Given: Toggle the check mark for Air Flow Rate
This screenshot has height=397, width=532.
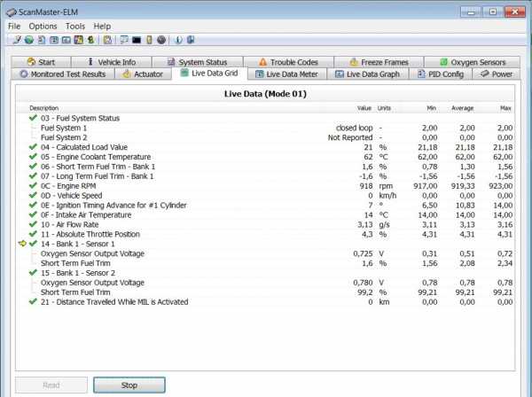Looking at the screenshot, I should (x=33, y=225).
